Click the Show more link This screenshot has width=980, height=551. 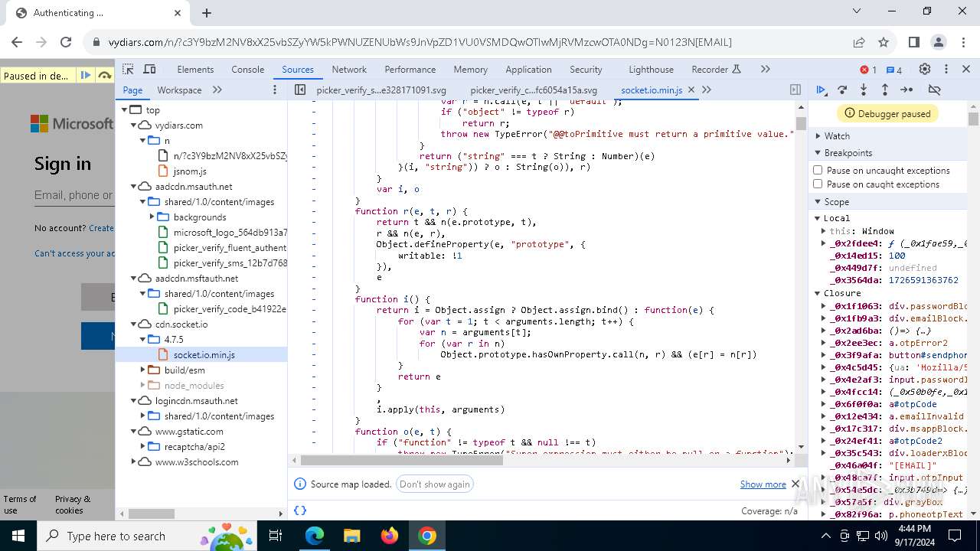click(x=763, y=484)
